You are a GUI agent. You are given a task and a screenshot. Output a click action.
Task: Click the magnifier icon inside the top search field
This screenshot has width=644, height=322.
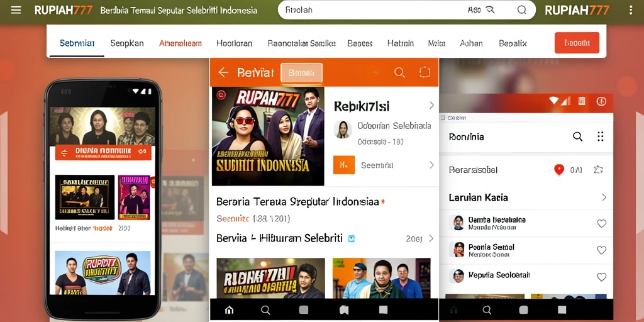(521, 10)
